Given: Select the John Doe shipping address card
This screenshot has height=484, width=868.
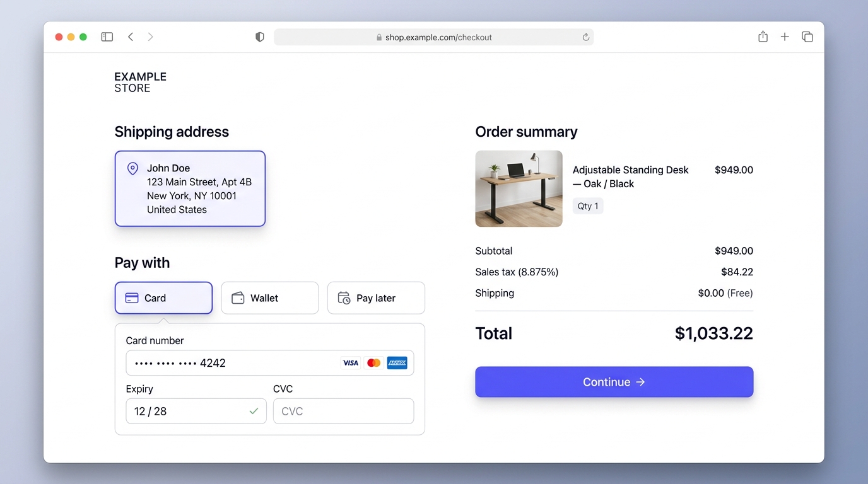Looking at the screenshot, I should point(190,188).
